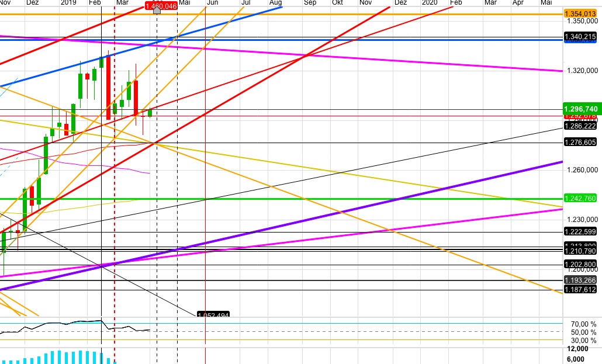The image size is (602, 364).
Task: Select the green 1.242,760 price tag
Action: 580,198
